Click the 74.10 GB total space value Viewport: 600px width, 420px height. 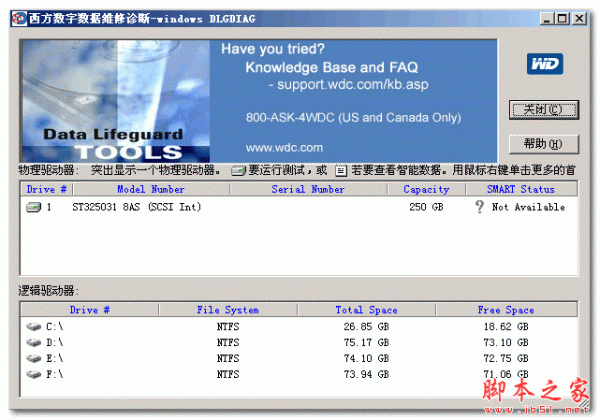[x=366, y=358]
